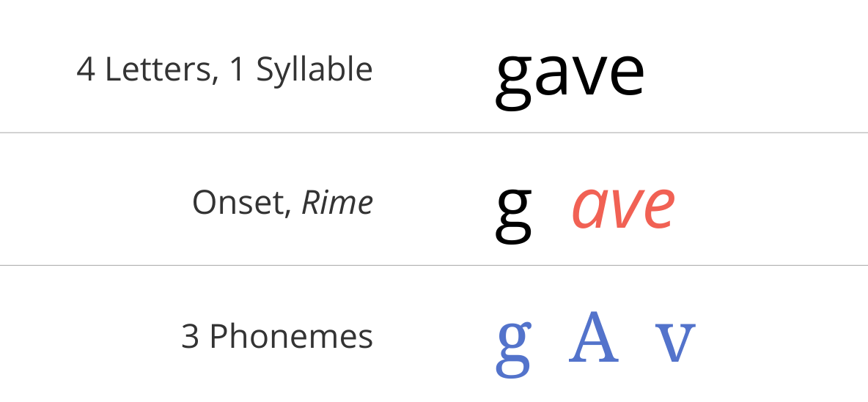This screenshot has width=868, height=402.
Task: Select the red italic letter "a" in rime
Action: (x=589, y=208)
